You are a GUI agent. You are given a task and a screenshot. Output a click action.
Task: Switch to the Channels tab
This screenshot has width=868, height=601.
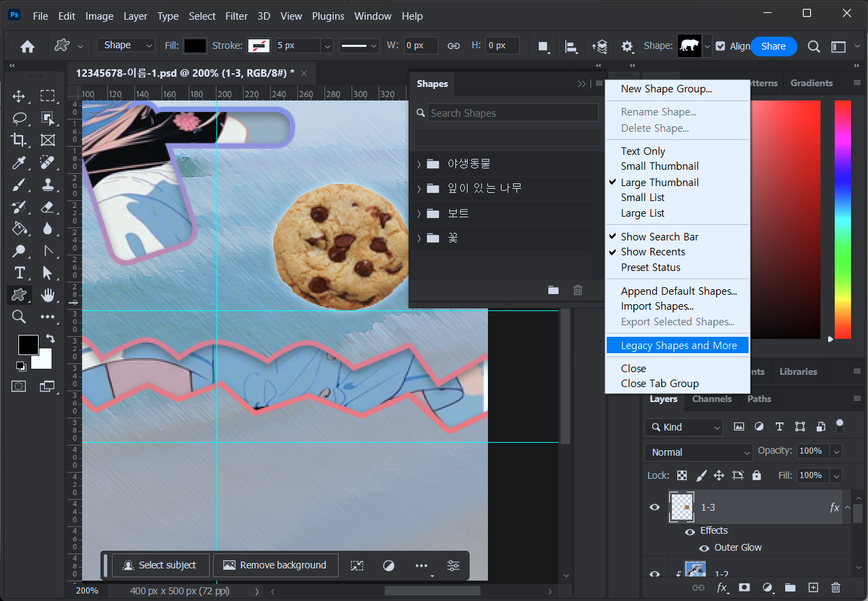[712, 399]
